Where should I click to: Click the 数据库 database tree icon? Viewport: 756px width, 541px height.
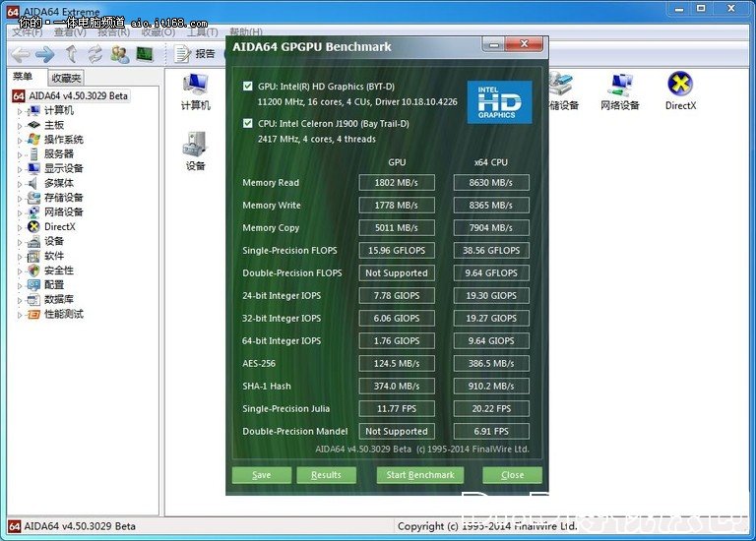coord(33,300)
